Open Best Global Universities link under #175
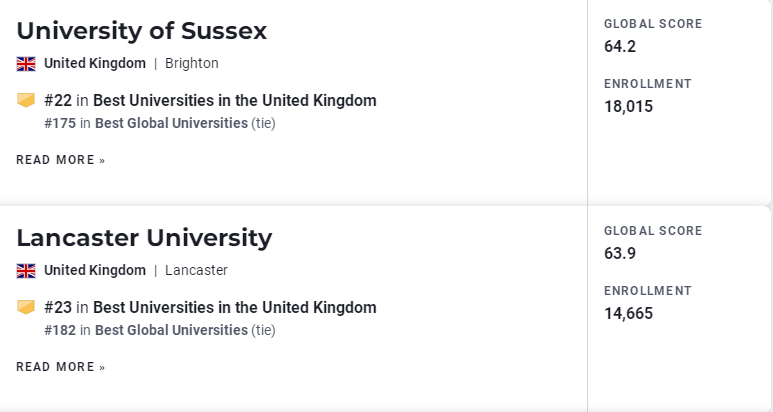The width and height of the screenshot is (773, 412). point(171,123)
